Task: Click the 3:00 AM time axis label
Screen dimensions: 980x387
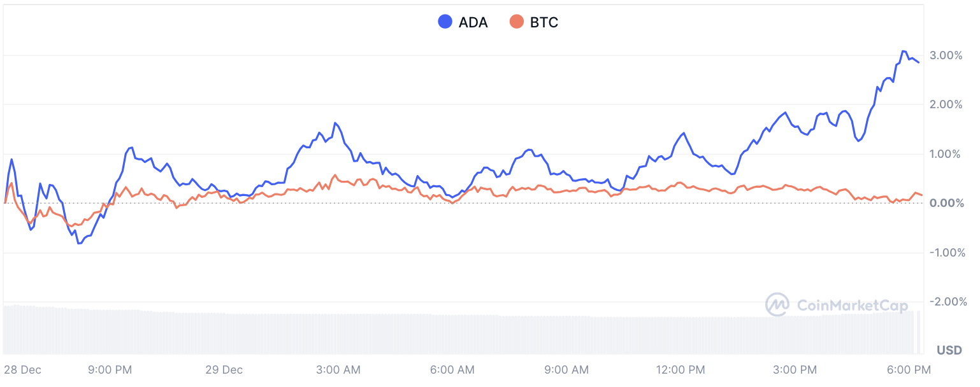Action: click(338, 370)
